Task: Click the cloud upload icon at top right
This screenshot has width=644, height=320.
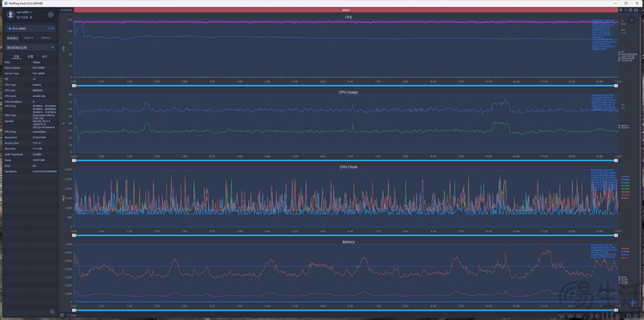Action: point(635,9)
